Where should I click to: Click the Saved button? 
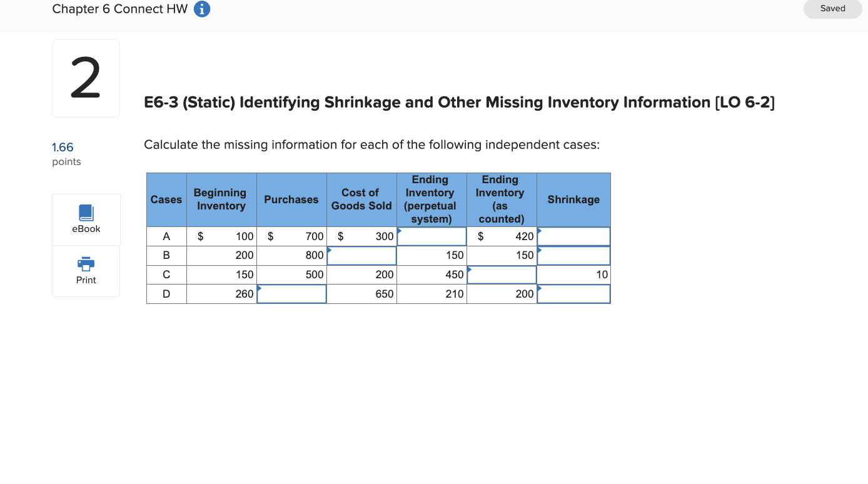(832, 9)
